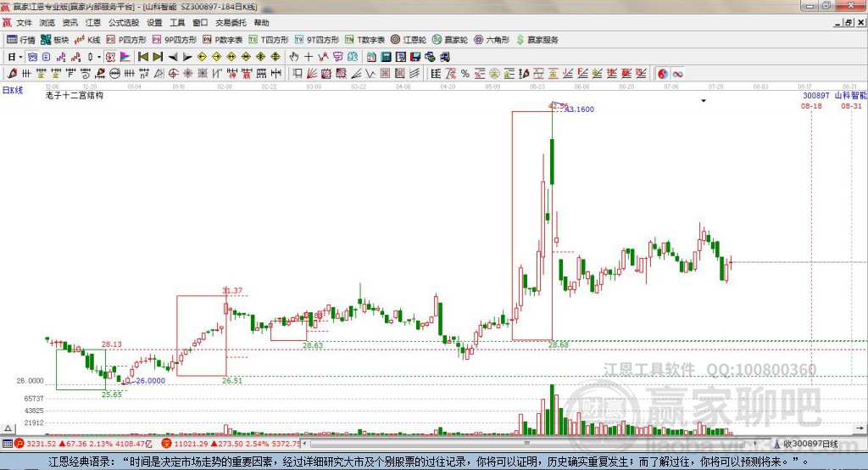Screen dimensions: 868x470
Task: Select the percent sign analysis tool
Action: pos(465,74)
